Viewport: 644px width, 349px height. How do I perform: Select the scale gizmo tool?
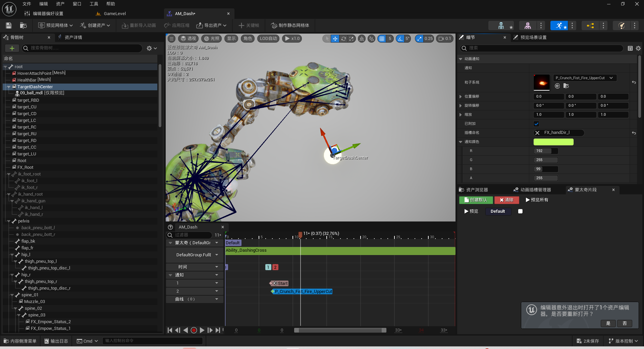(352, 39)
